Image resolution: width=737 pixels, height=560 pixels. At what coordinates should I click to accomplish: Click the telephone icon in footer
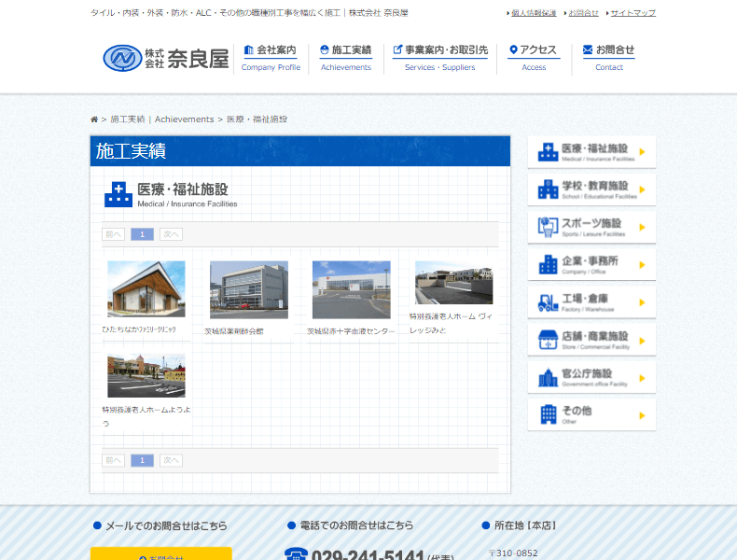(296, 553)
